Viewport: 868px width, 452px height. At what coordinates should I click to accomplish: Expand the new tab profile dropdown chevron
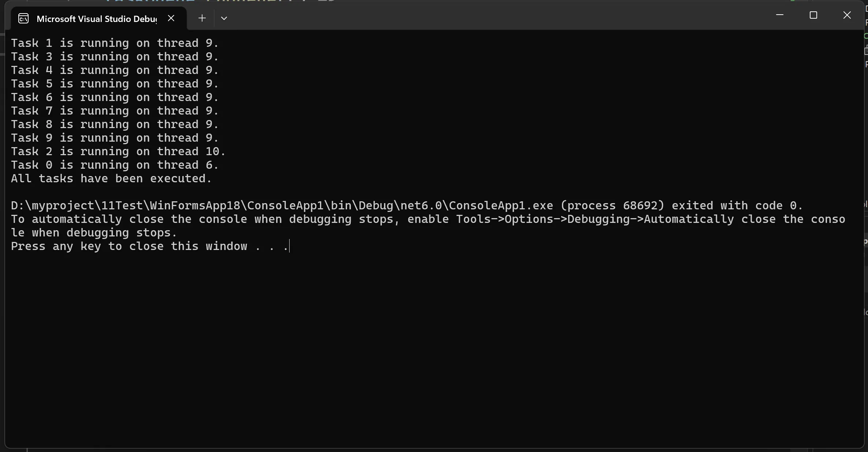coord(224,18)
